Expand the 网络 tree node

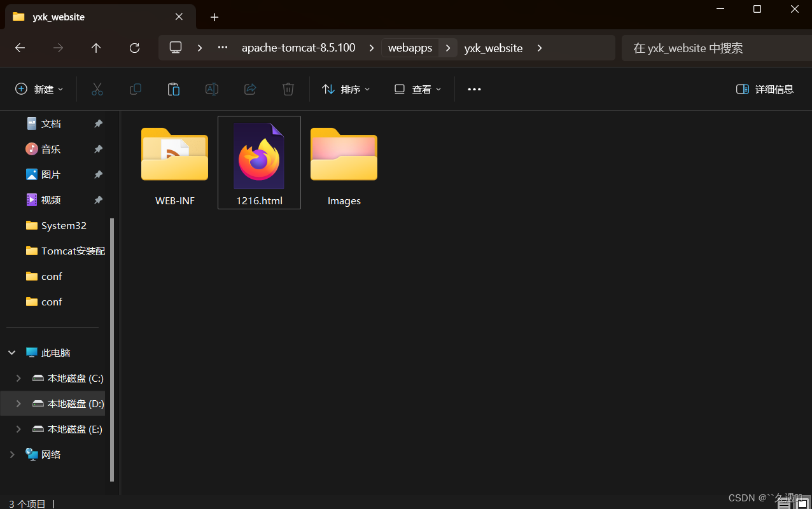12,454
